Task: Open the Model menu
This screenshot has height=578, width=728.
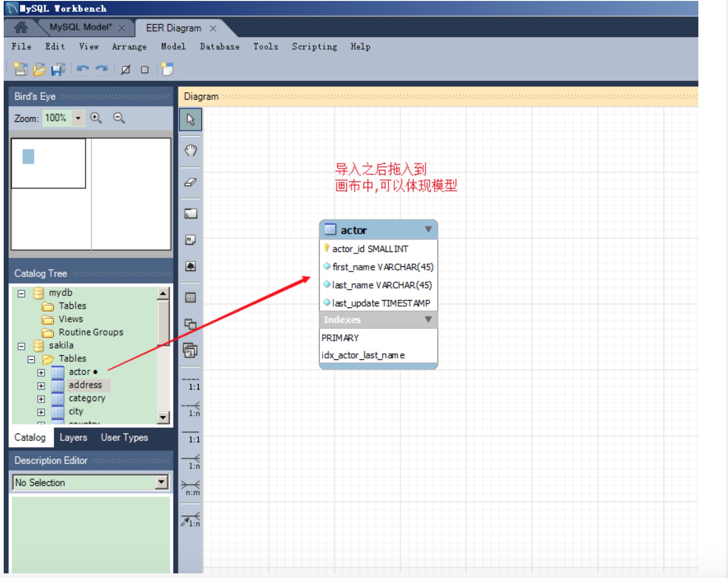Action: coord(173,46)
